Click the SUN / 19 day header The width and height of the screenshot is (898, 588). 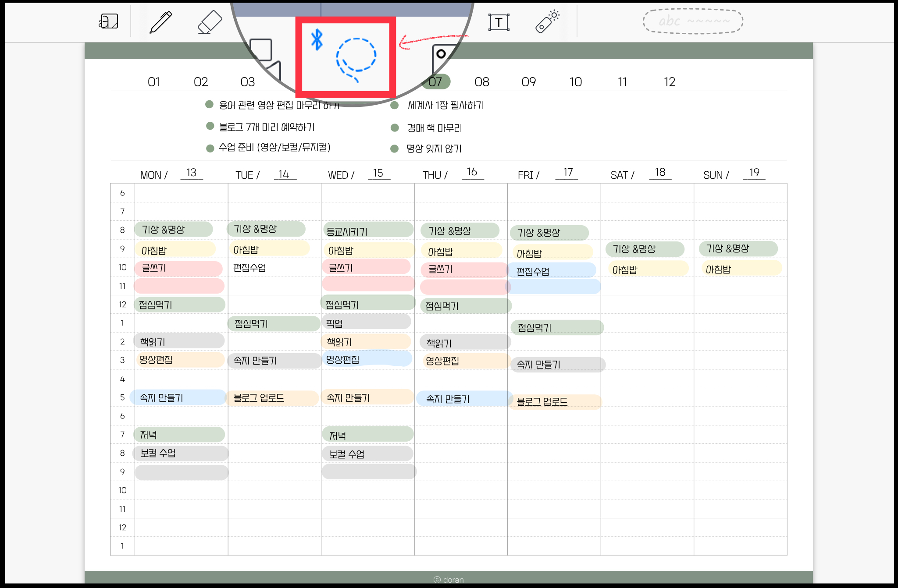(x=734, y=174)
